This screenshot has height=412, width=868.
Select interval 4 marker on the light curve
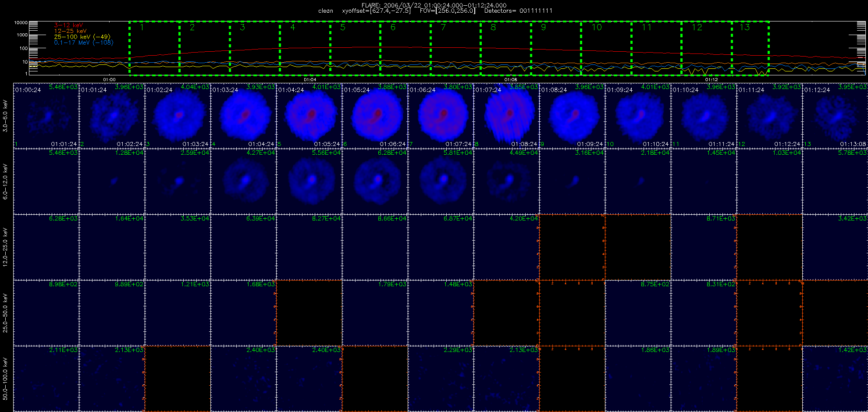[293, 27]
